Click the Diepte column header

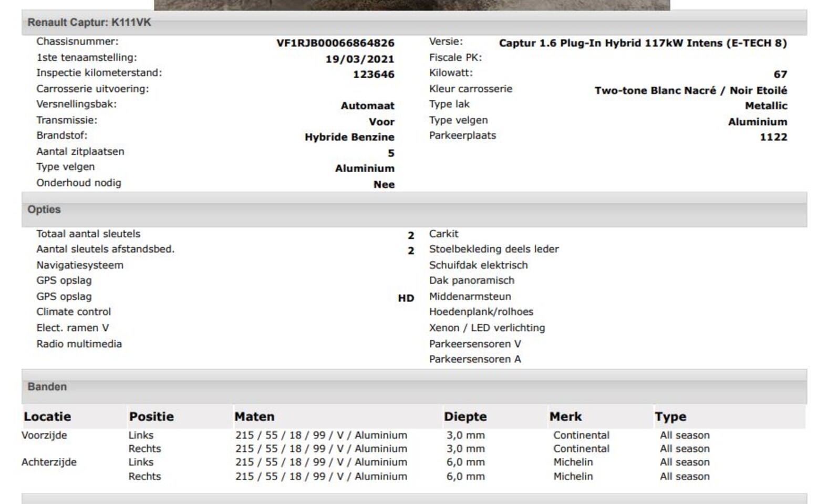pos(465,417)
